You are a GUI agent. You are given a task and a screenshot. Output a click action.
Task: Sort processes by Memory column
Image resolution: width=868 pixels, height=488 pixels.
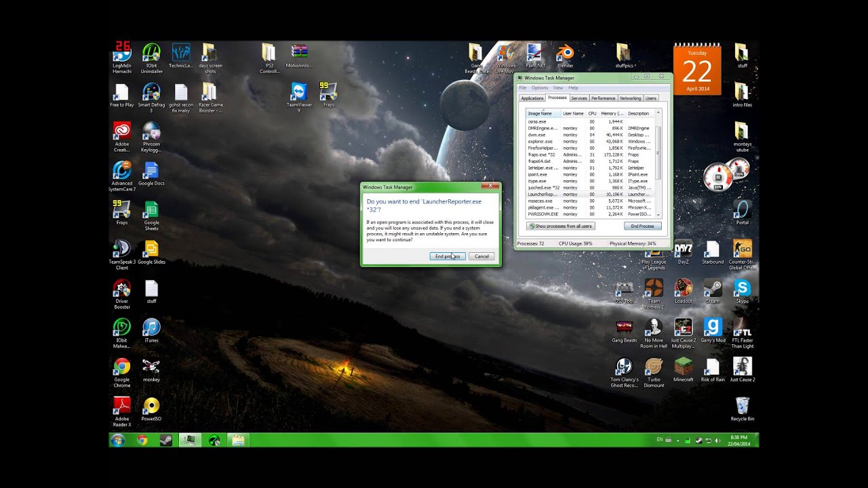612,113
